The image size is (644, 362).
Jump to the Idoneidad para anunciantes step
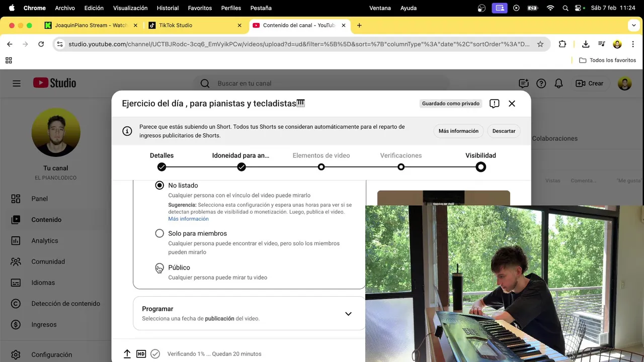pyautogui.click(x=241, y=161)
